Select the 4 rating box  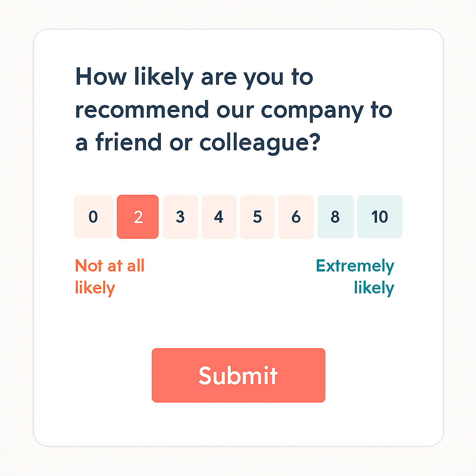219,217
